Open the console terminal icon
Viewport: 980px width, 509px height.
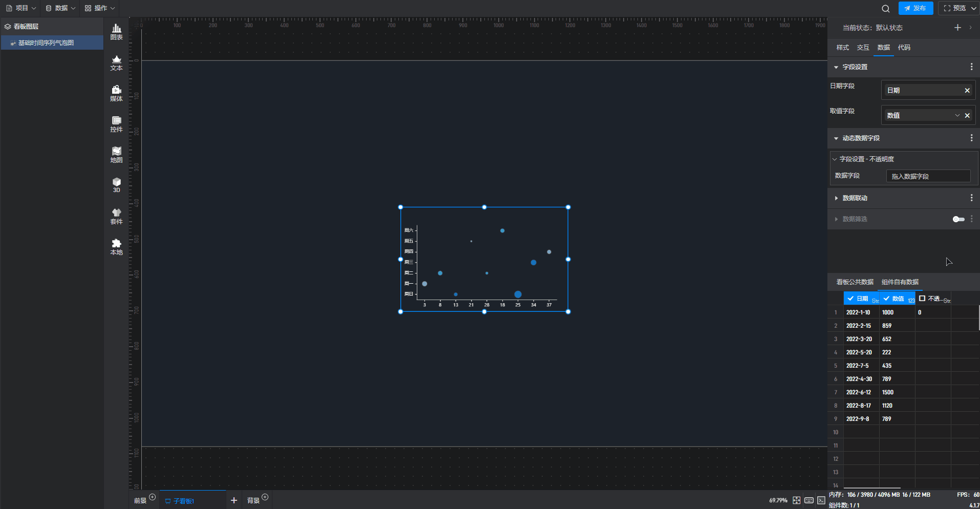pos(821,500)
